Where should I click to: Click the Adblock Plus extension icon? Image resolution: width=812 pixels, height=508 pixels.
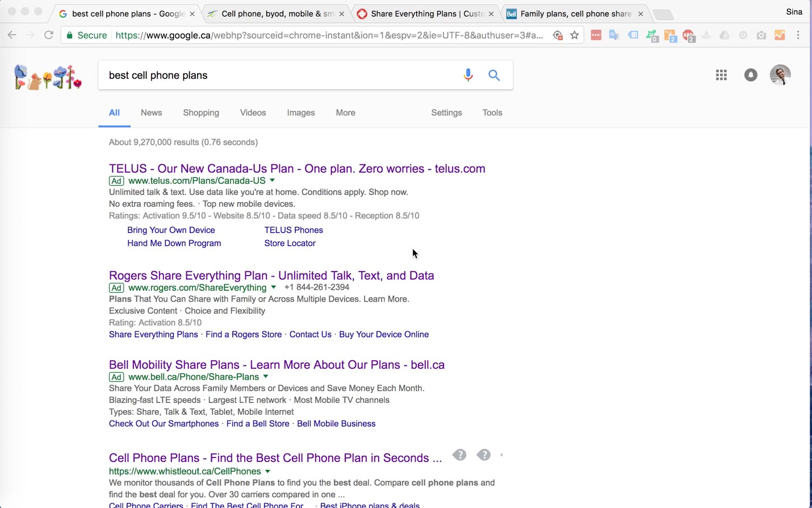(689, 36)
